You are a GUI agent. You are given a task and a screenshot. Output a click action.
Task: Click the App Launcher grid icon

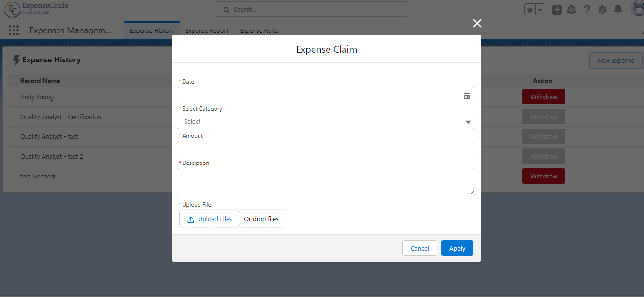pyautogui.click(x=14, y=30)
